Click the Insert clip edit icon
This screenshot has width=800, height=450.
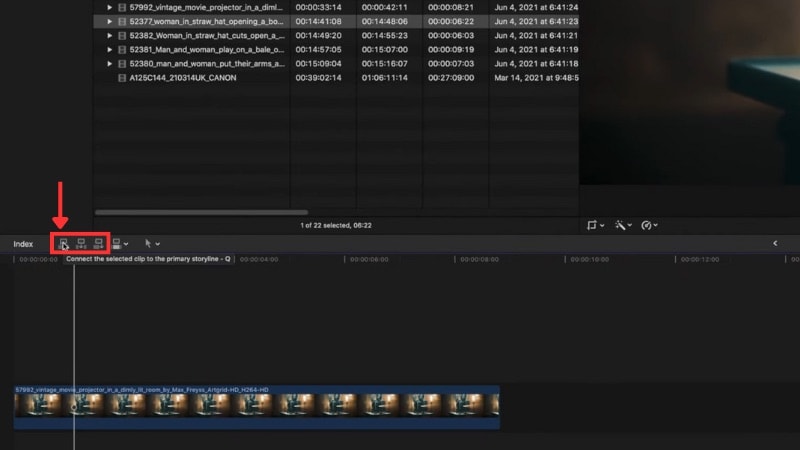click(x=81, y=243)
